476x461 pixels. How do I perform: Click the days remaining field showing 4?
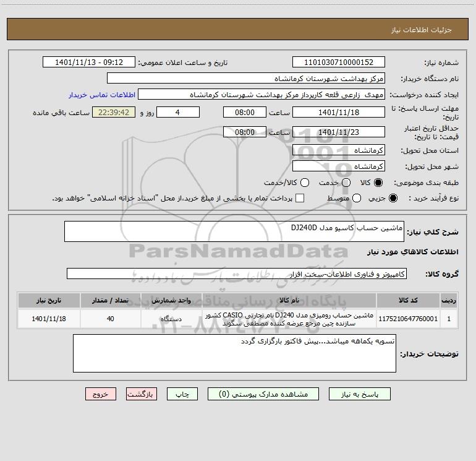(x=178, y=112)
